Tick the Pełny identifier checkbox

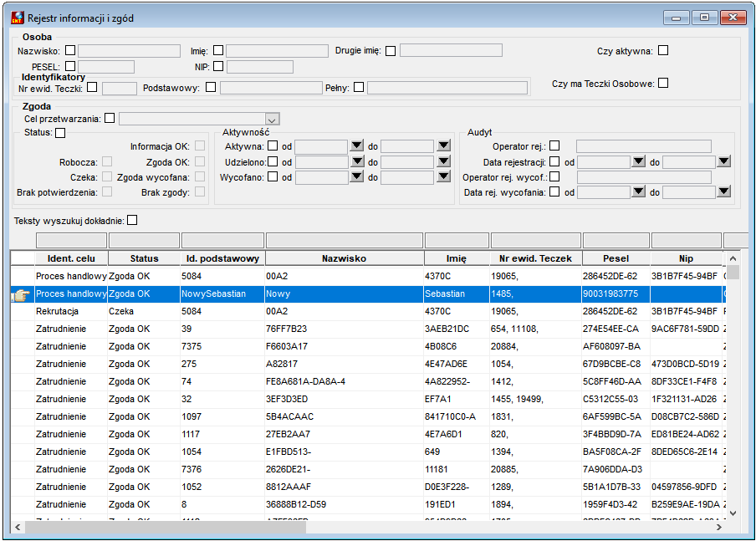click(x=359, y=87)
